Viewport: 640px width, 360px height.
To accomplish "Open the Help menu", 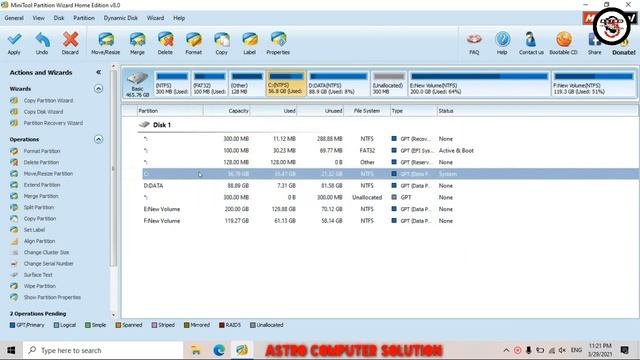I will pos(179,18).
